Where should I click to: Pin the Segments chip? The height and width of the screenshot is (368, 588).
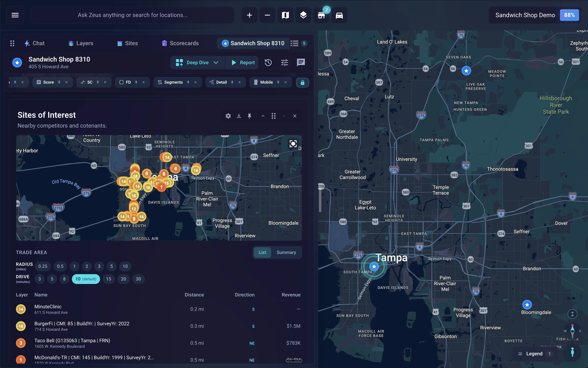click(x=188, y=82)
